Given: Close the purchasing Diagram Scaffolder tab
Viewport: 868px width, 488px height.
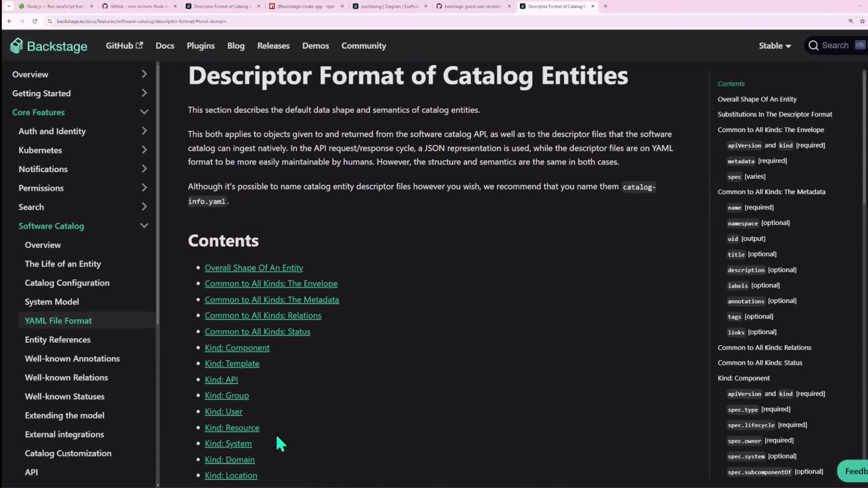Looking at the screenshot, I should coord(425,6).
